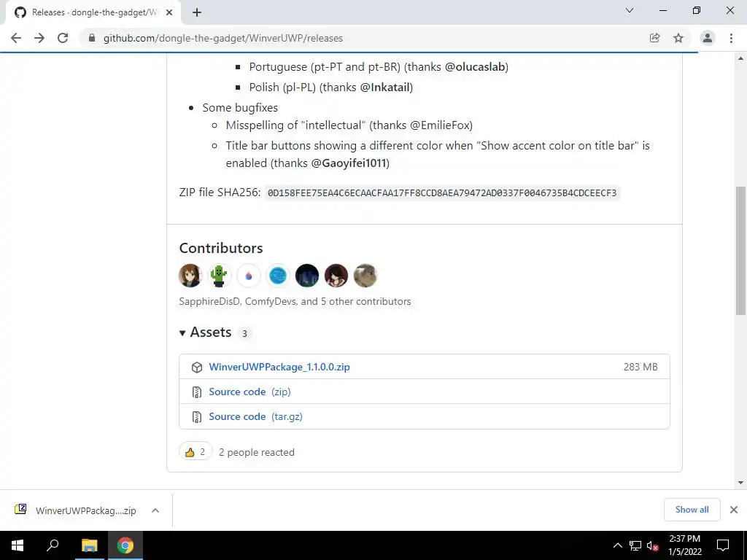
Task: Click the page scrollbar down arrow
Action: pos(741,483)
